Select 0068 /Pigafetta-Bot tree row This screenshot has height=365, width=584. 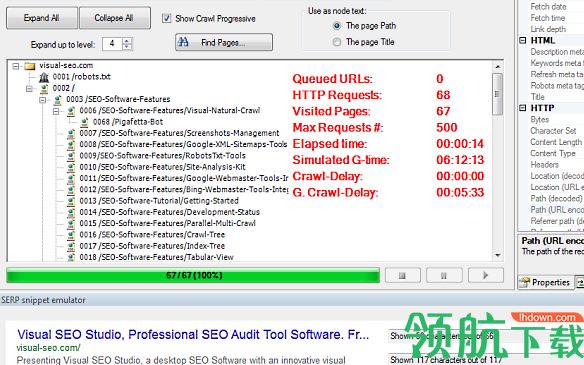[x=128, y=122]
